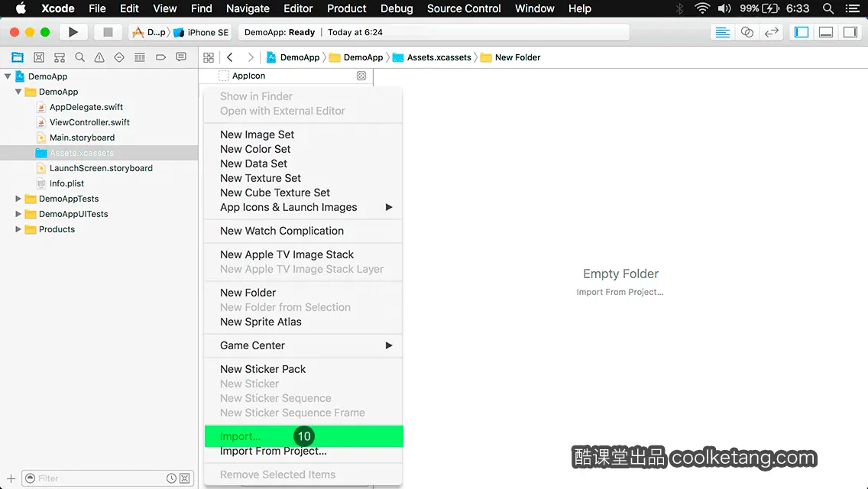Show the Symbol navigator
Image resolution: width=868 pixels, height=489 pixels.
click(x=60, y=57)
